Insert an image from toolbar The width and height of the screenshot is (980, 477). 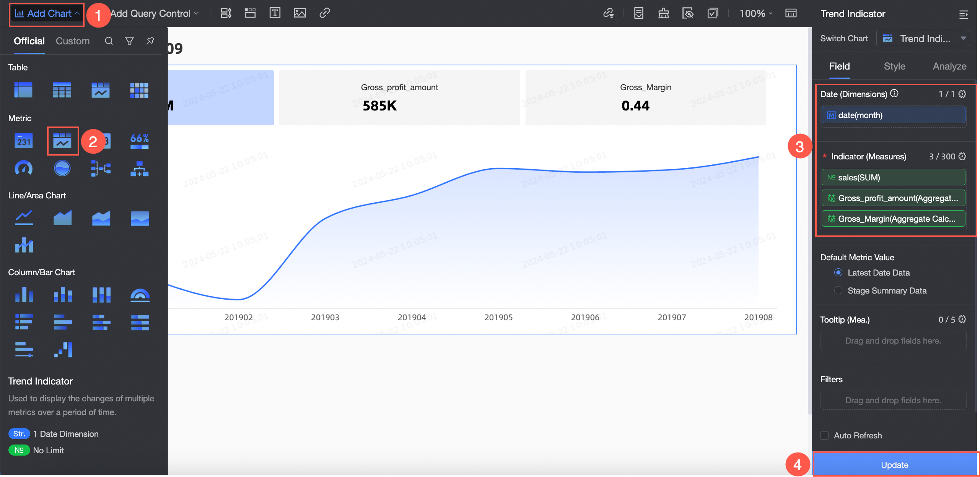pos(300,13)
